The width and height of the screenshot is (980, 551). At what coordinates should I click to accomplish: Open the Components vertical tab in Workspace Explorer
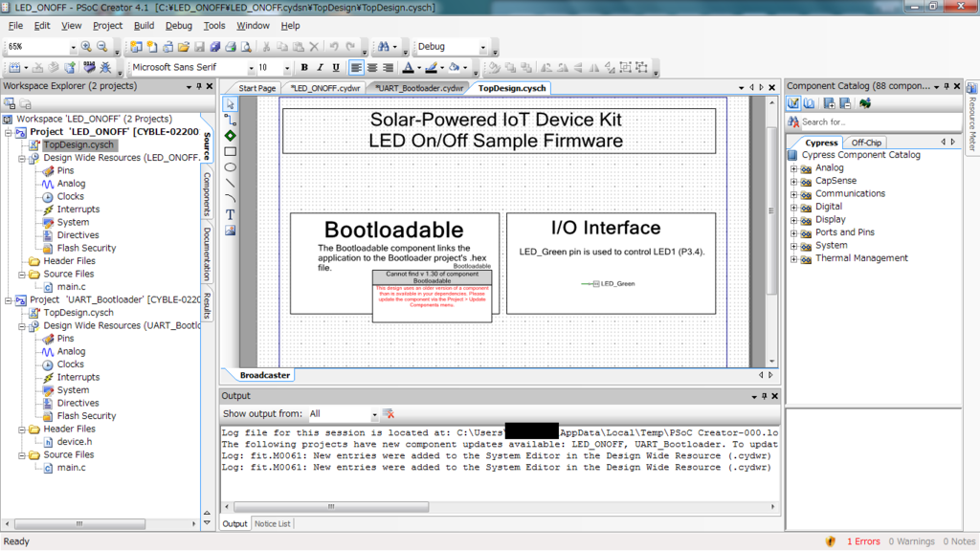[207, 193]
